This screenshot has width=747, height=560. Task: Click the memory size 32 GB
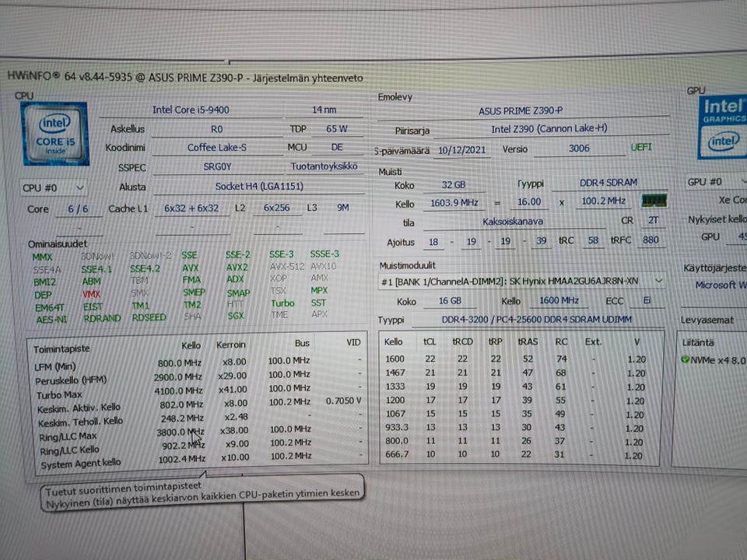454,185
